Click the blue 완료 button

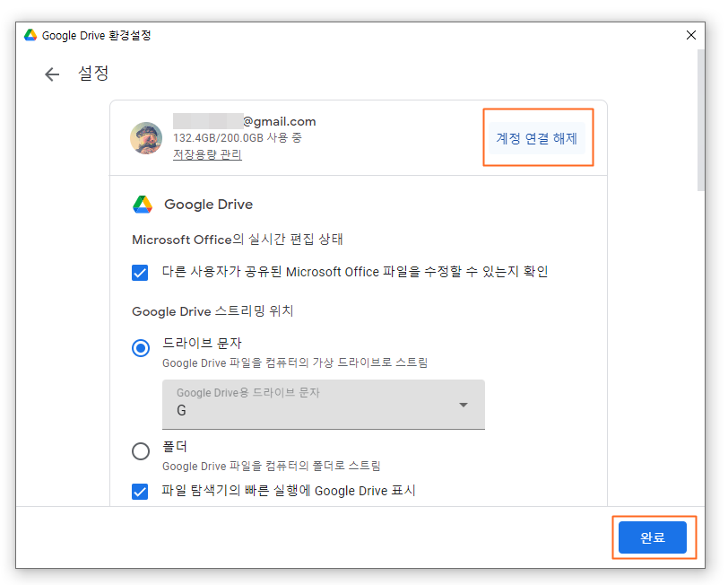[x=653, y=537]
